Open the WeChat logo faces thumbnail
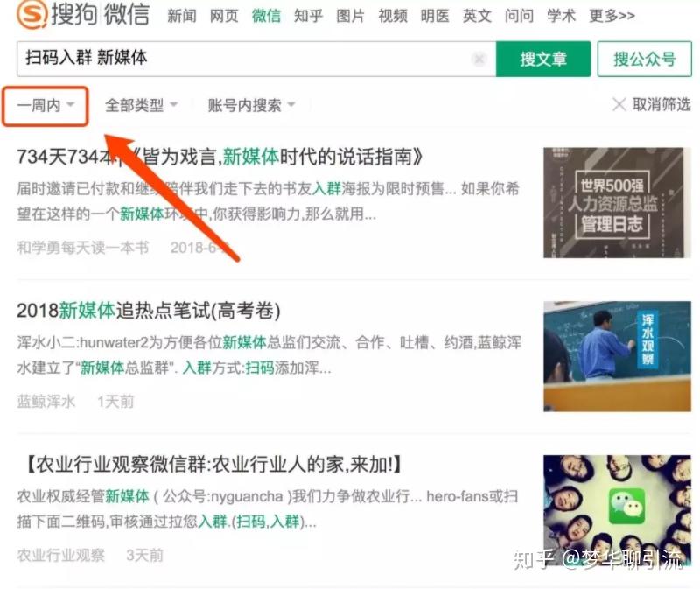 click(x=618, y=510)
